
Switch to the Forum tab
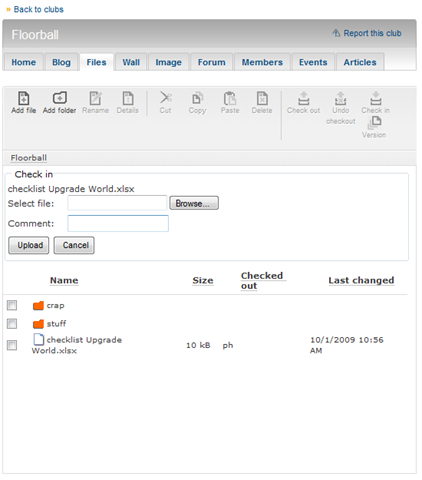click(x=212, y=62)
